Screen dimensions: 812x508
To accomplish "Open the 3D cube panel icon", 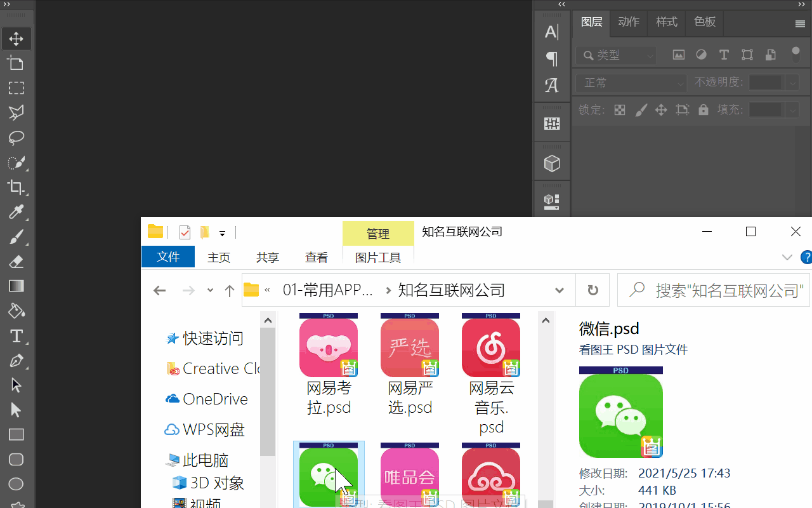I will click(x=552, y=164).
